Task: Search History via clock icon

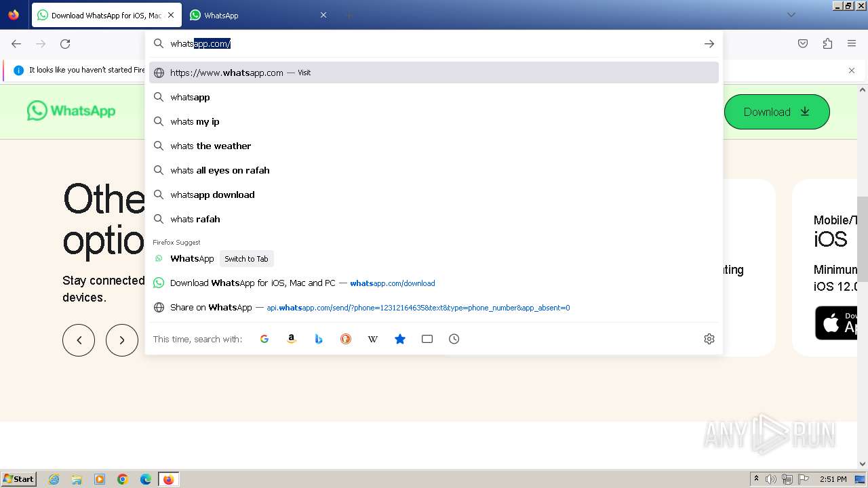Action: pyautogui.click(x=454, y=339)
